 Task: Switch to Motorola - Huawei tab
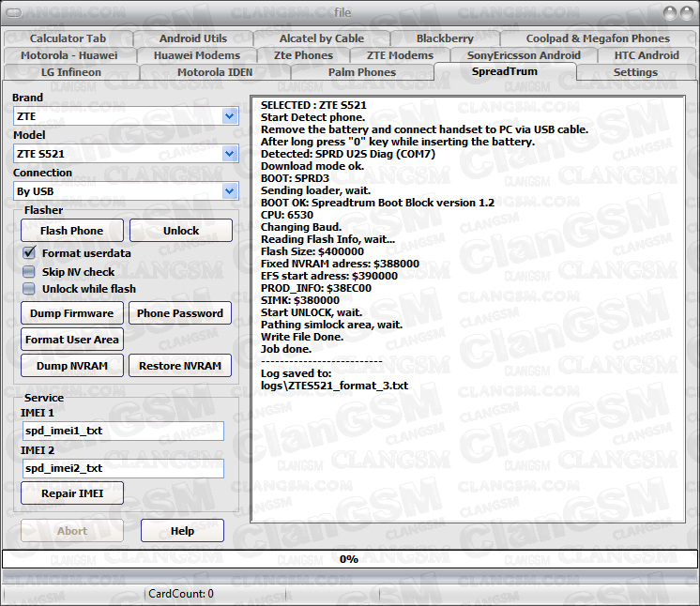(69, 55)
